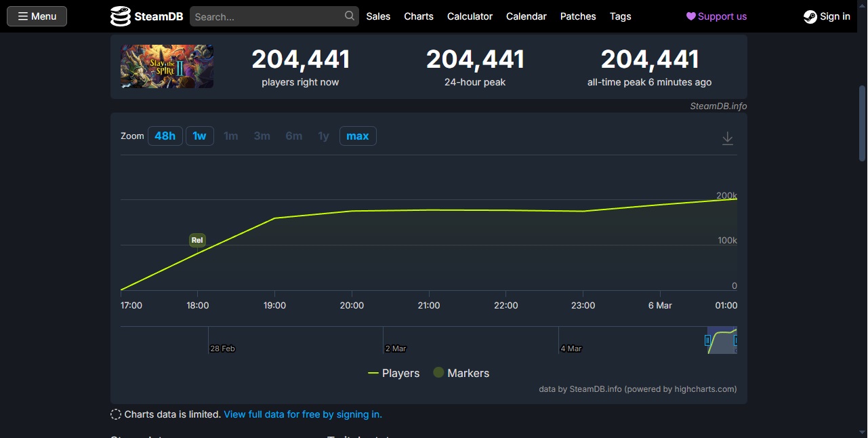Toggle the Markers series in legend
The width and height of the screenshot is (868, 438).
point(461,373)
